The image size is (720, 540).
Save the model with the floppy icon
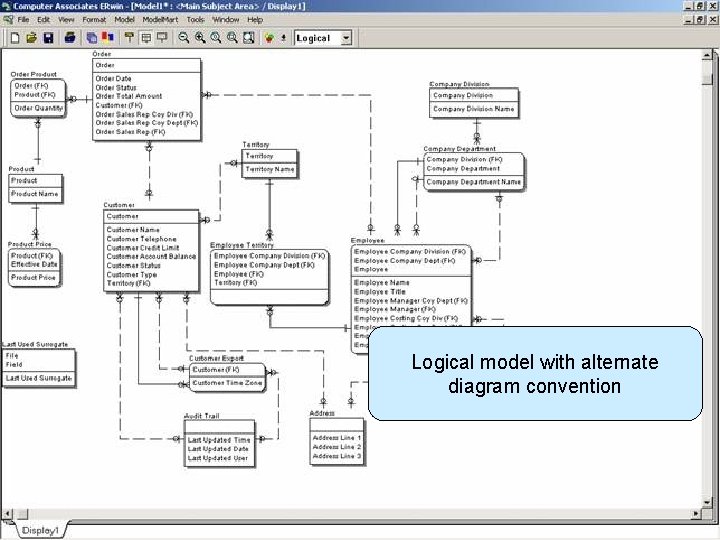pyautogui.click(x=48, y=38)
